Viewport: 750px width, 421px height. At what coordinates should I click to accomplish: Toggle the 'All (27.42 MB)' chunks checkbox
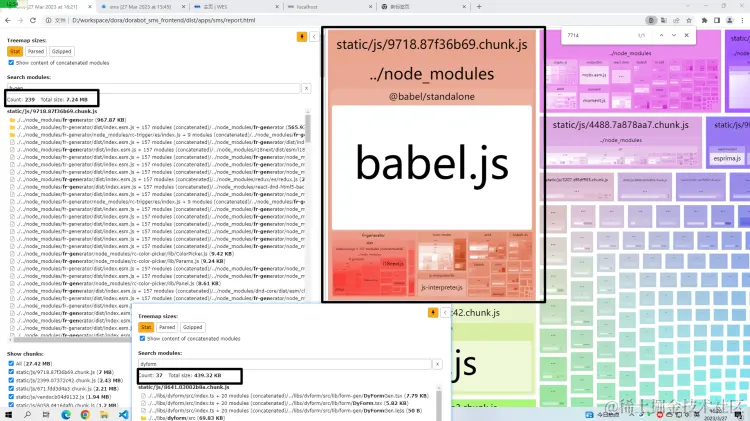pyautogui.click(x=11, y=364)
